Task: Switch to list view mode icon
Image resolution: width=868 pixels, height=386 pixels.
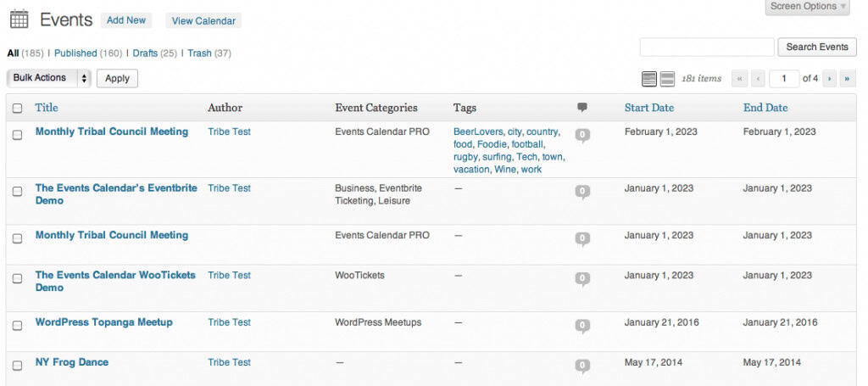Action: (648, 79)
